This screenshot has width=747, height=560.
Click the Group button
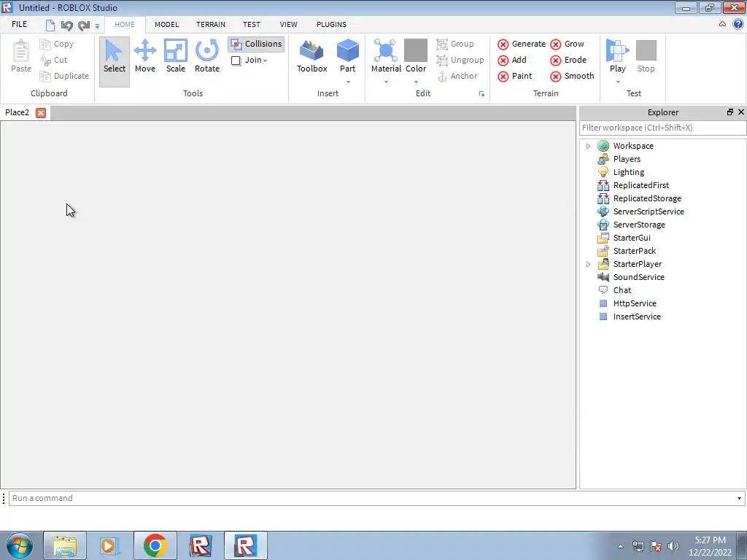(x=455, y=44)
